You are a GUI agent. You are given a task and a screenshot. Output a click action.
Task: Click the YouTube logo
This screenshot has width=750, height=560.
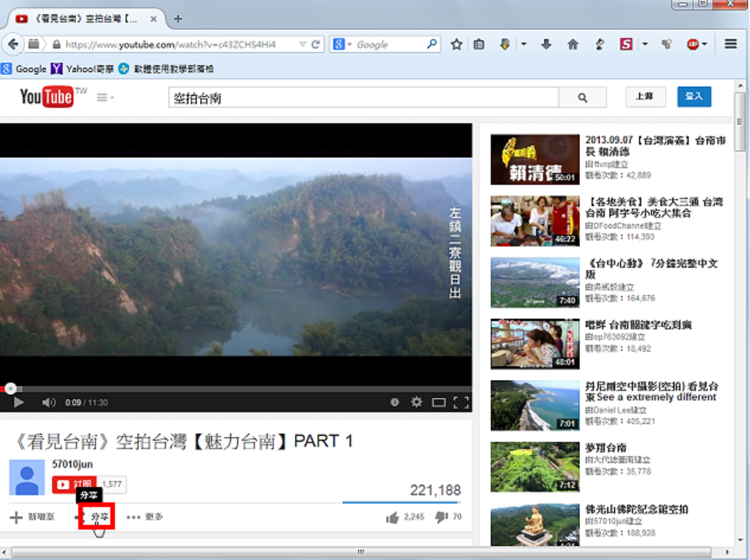click(x=47, y=97)
